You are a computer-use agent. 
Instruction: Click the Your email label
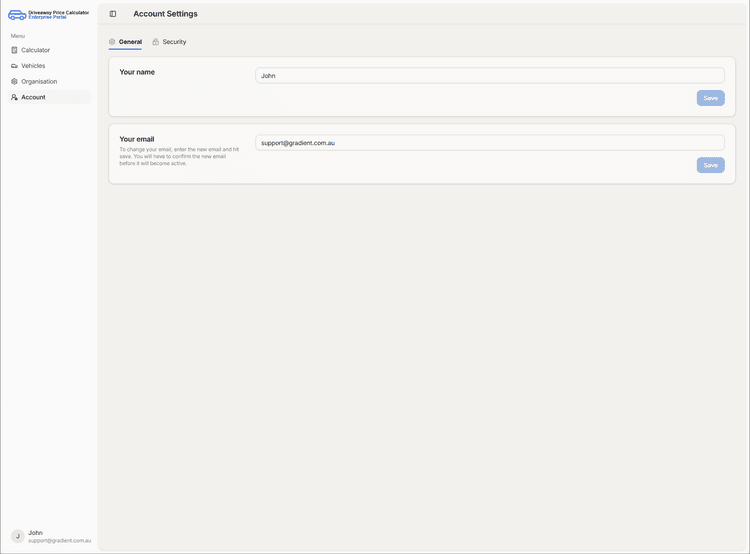(137, 139)
